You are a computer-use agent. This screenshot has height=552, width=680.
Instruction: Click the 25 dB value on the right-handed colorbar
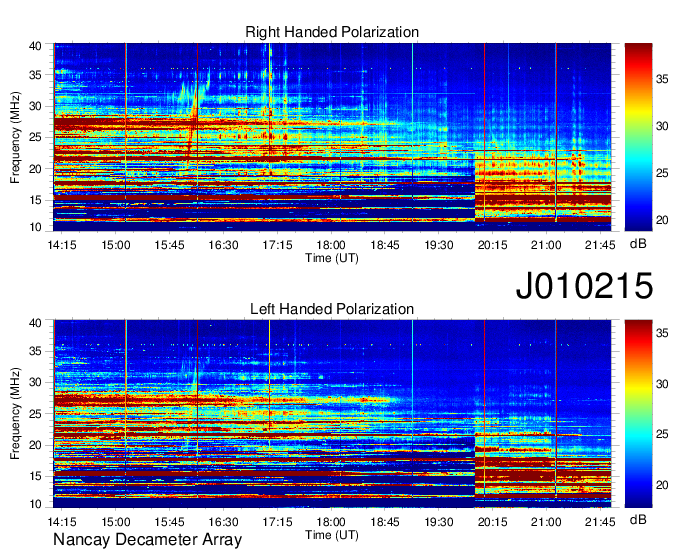click(662, 173)
